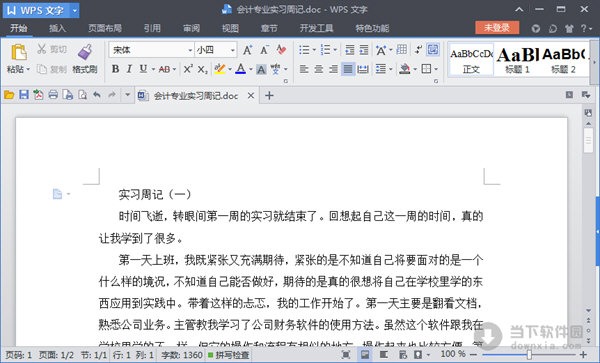Apply subscript X₂ formatting
The width and height of the screenshot is (600, 363).
202,69
